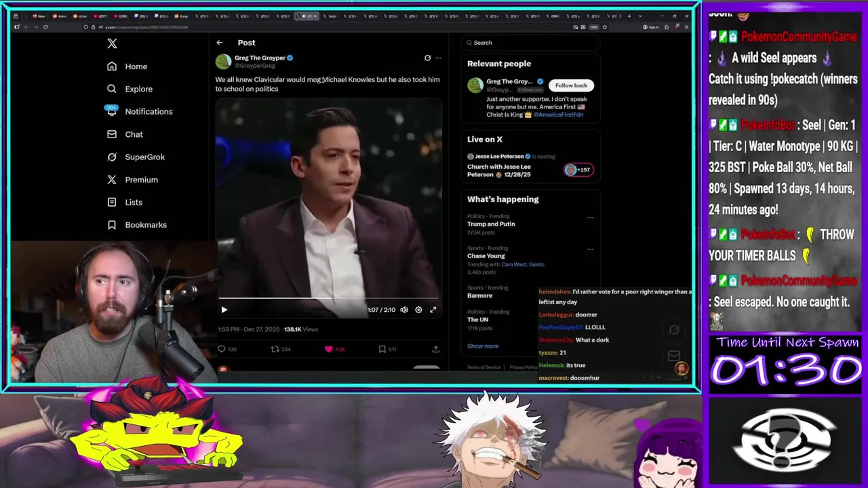Click the Home house icon
This screenshot has width=868, height=488.
pos(112,66)
